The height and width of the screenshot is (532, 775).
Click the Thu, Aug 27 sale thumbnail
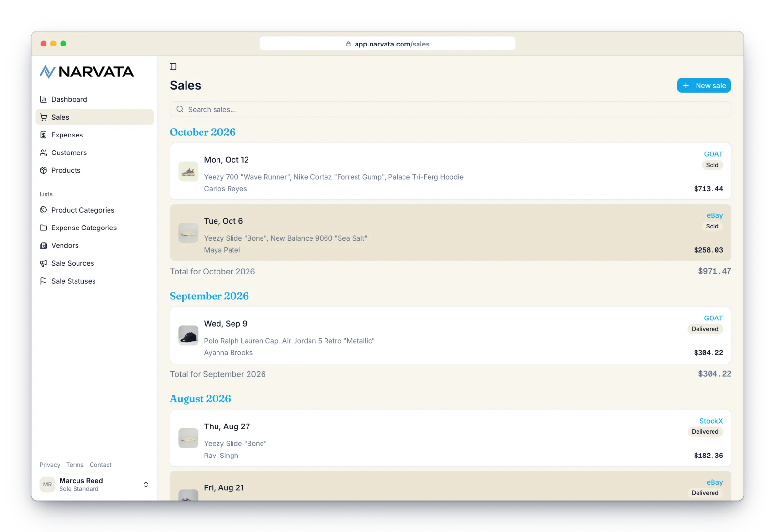click(x=188, y=438)
